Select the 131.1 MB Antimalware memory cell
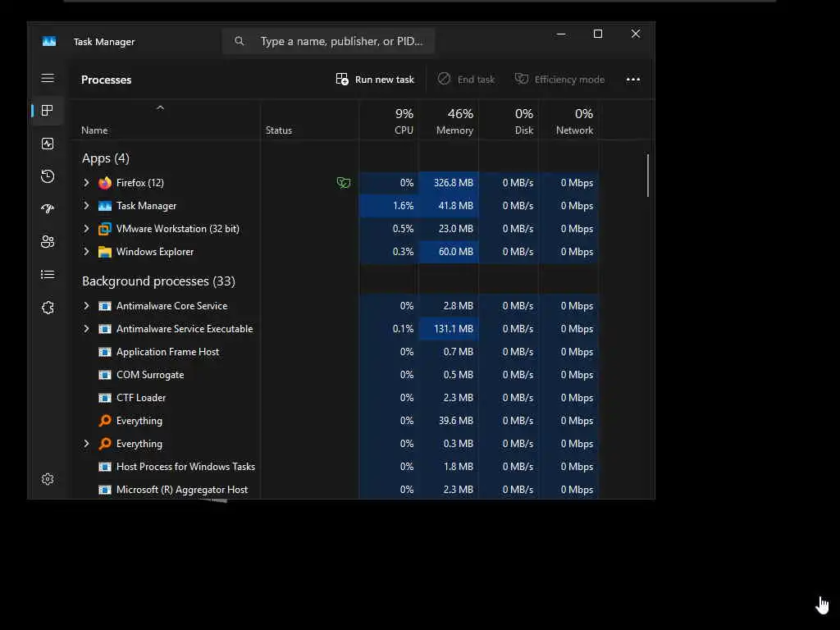 (x=449, y=329)
